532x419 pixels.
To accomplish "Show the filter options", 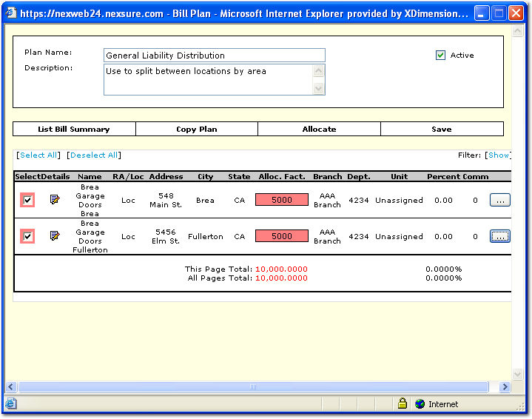I will tap(499, 155).
